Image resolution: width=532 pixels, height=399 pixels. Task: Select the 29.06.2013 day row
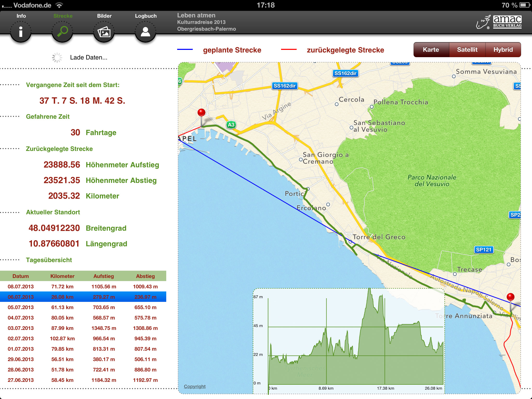[x=83, y=359]
